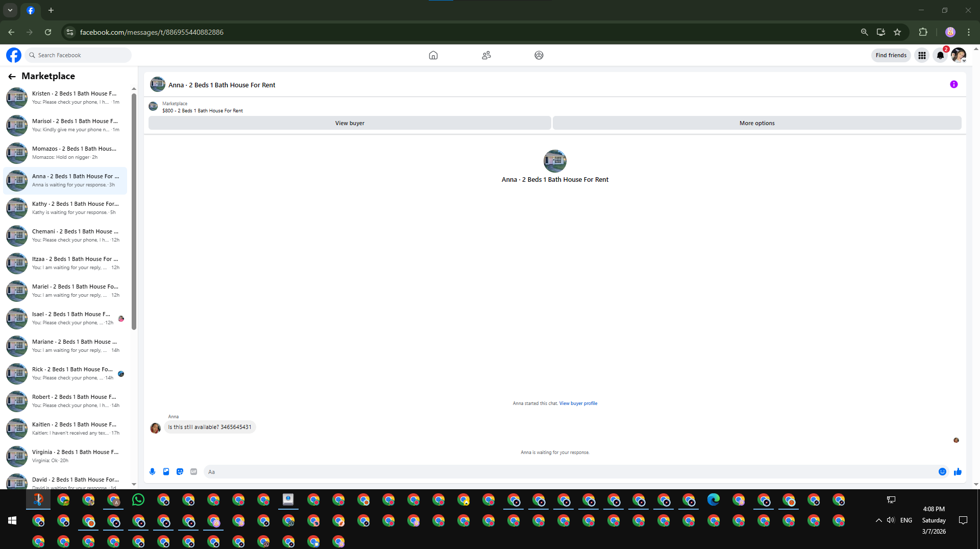View site information icon beside URL
980x549 pixels.
pos(70,32)
